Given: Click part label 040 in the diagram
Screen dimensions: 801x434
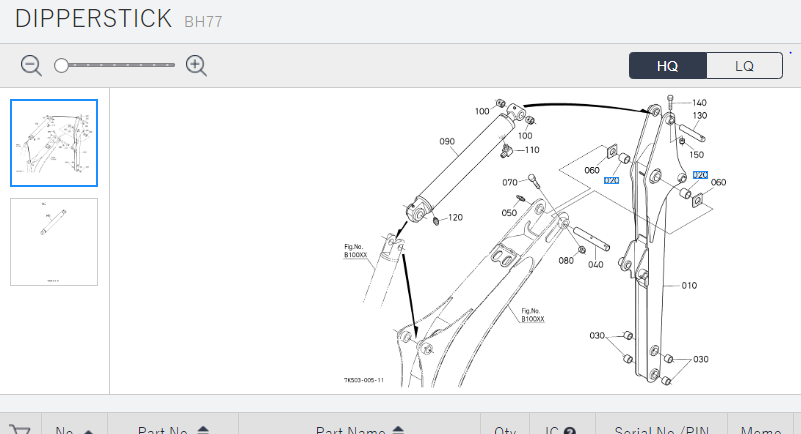Looking at the screenshot, I should pos(595,264).
